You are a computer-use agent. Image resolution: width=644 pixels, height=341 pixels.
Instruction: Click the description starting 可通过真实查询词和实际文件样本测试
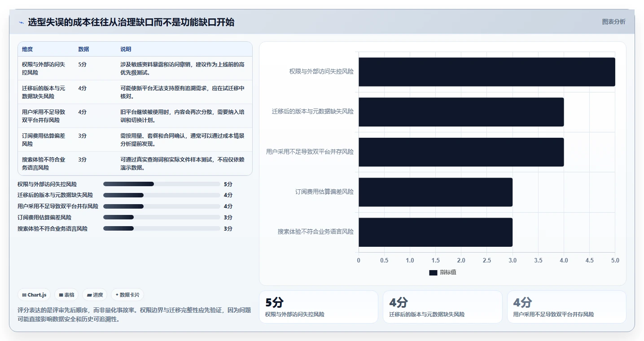click(182, 163)
